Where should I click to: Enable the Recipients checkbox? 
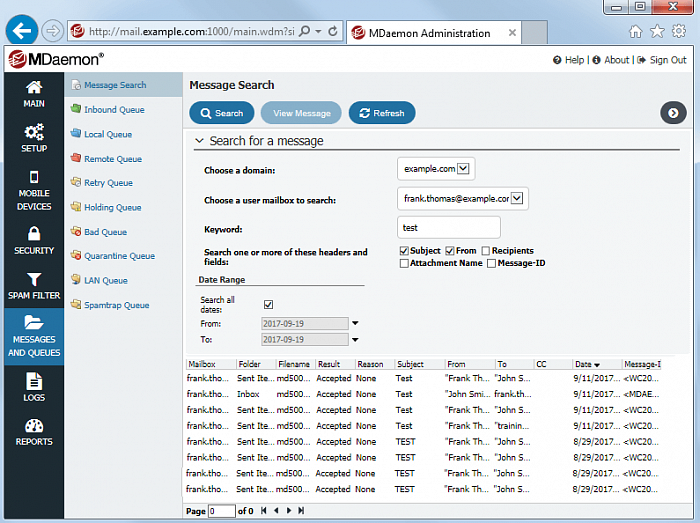486,251
